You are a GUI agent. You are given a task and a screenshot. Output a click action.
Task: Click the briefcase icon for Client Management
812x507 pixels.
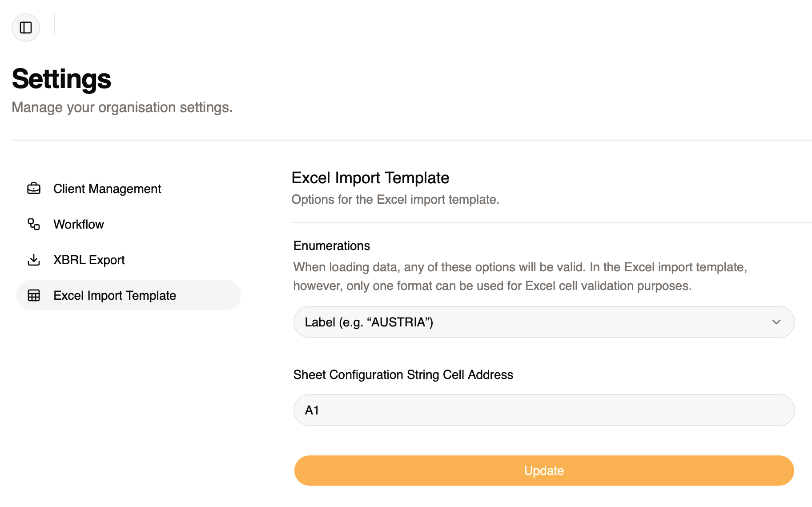(x=34, y=189)
